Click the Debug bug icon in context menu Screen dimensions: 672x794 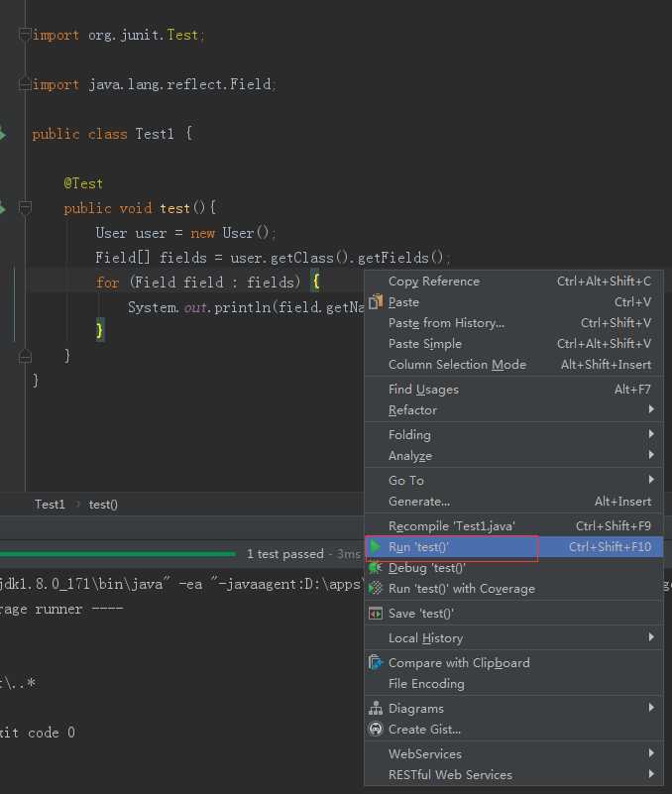point(376,568)
